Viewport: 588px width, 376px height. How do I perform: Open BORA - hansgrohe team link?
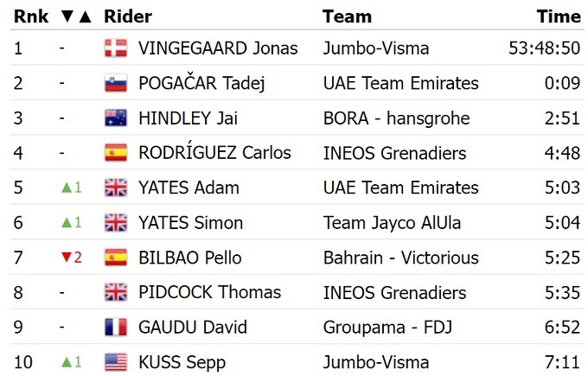pyautogui.click(x=396, y=118)
